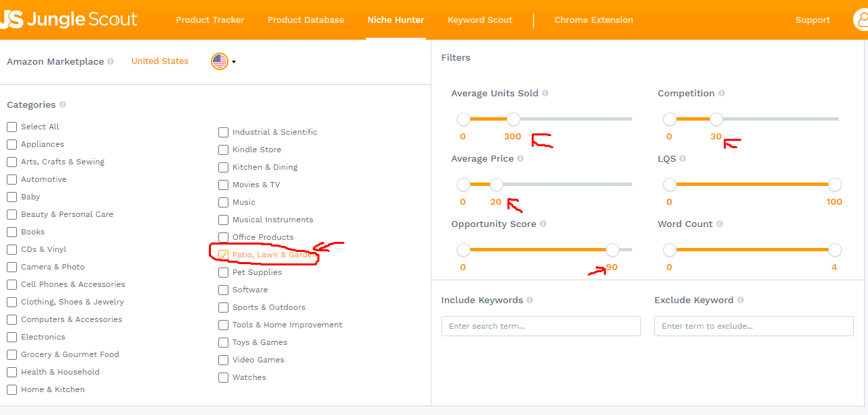This screenshot has width=868, height=415.
Task: Check the Baby category
Action: pos(12,197)
